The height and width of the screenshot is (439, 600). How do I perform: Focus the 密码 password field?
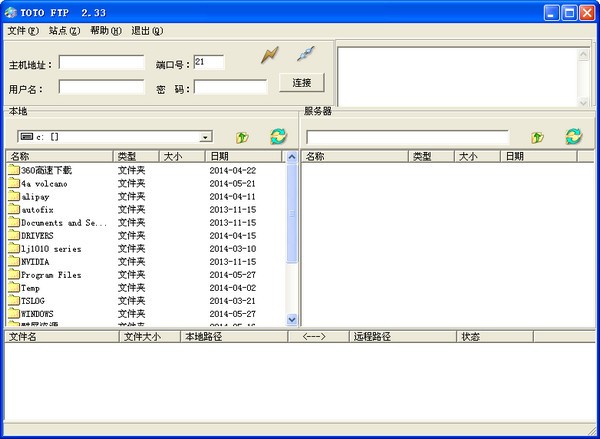(230, 87)
